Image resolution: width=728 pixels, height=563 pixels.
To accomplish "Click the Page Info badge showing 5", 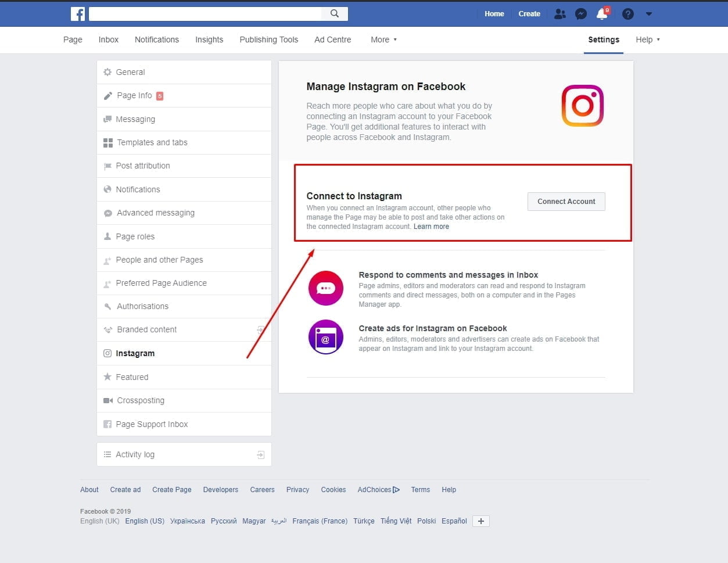I will (x=160, y=96).
